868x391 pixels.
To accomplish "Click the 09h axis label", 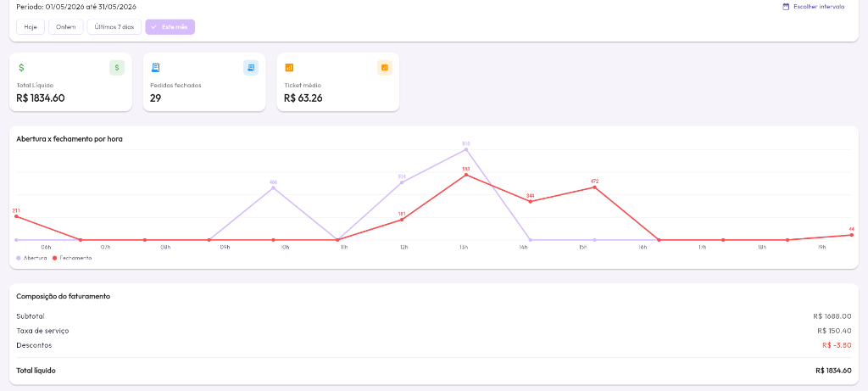I will click(225, 247).
